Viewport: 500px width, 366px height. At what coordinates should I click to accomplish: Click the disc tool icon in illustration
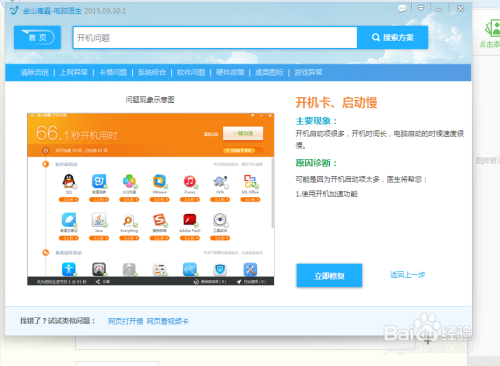[x=220, y=220]
